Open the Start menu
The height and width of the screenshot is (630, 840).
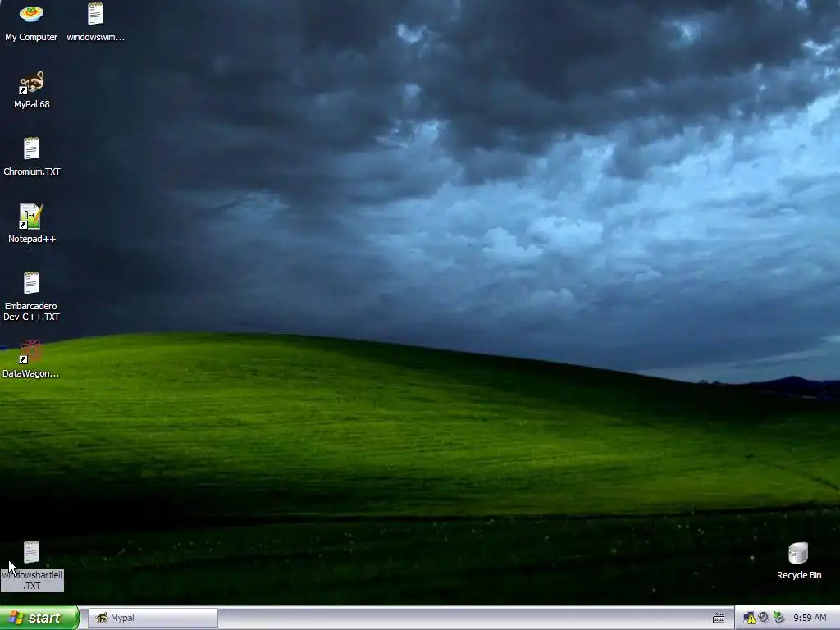click(x=39, y=618)
